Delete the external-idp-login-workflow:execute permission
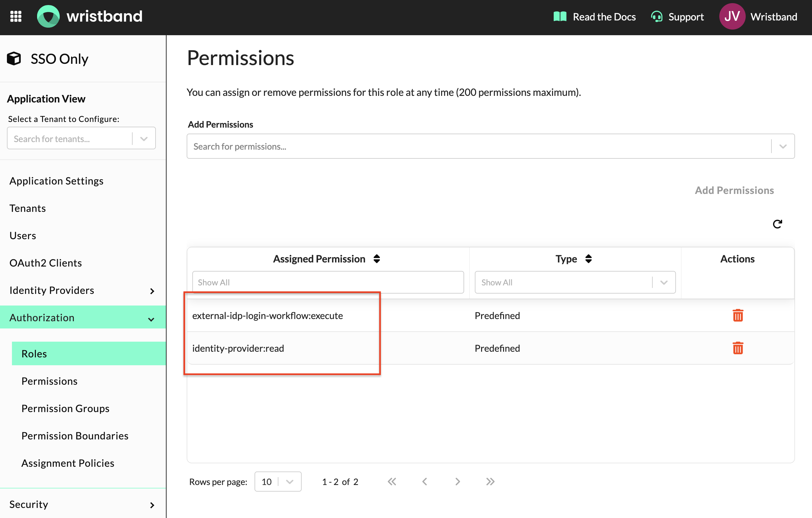This screenshot has height=518, width=812. click(x=738, y=316)
